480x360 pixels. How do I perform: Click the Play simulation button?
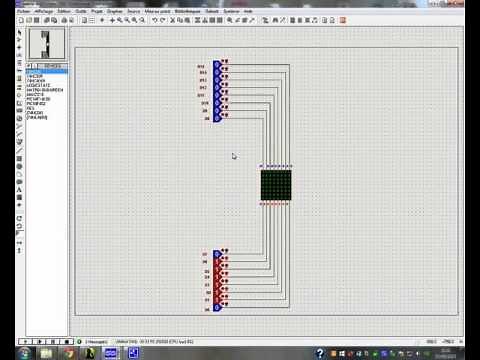pos(25,341)
